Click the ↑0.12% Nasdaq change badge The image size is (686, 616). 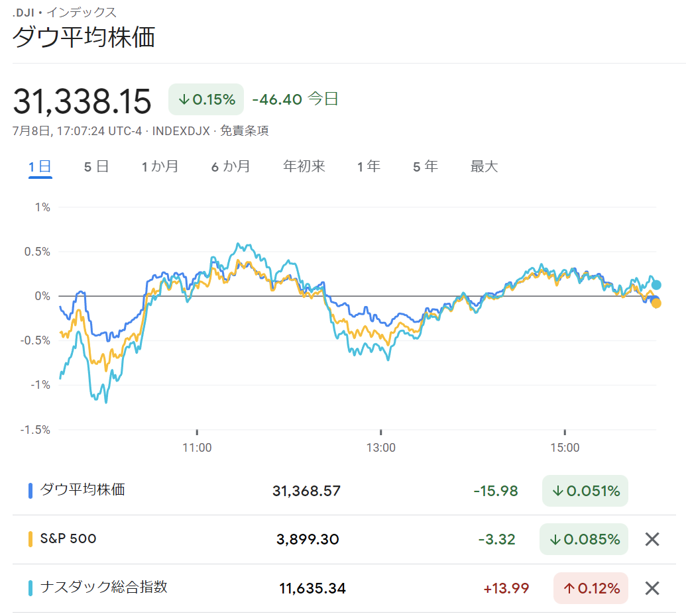591,588
